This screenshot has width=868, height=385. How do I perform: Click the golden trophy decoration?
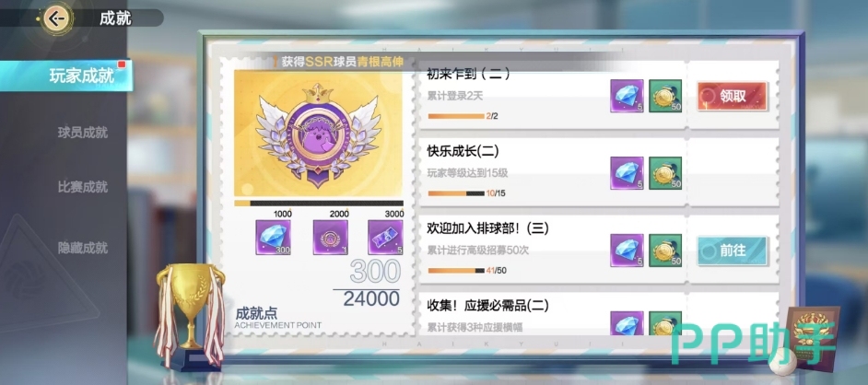(x=188, y=315)
